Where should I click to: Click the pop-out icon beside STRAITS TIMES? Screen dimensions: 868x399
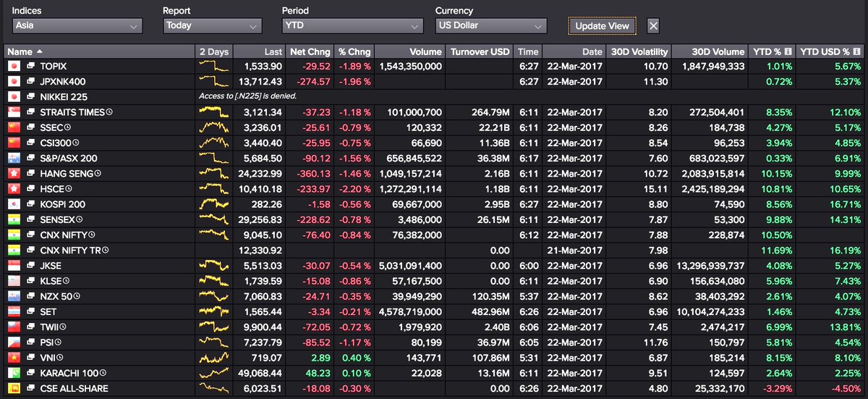pos(31,112)
